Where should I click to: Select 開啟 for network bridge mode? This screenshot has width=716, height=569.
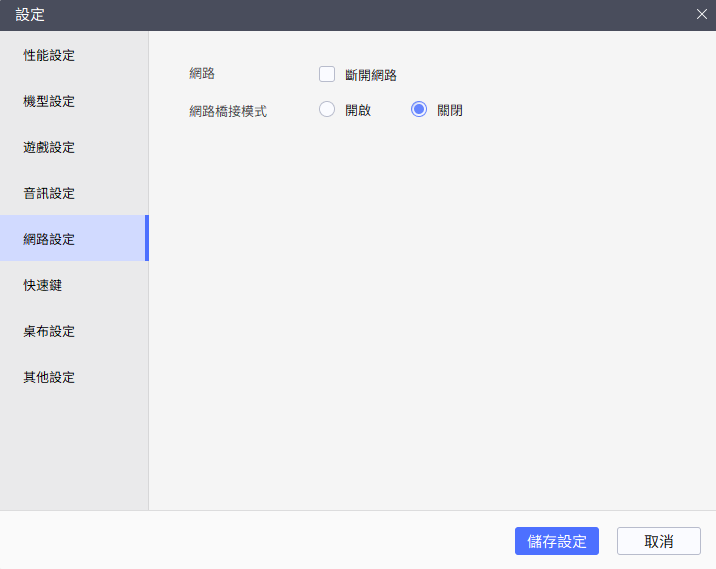point(327,110)
